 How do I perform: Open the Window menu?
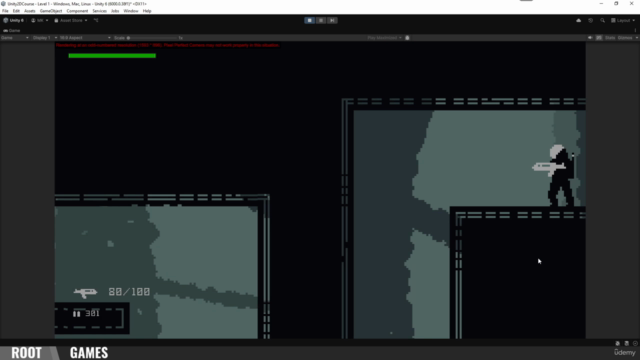(131, 11)
